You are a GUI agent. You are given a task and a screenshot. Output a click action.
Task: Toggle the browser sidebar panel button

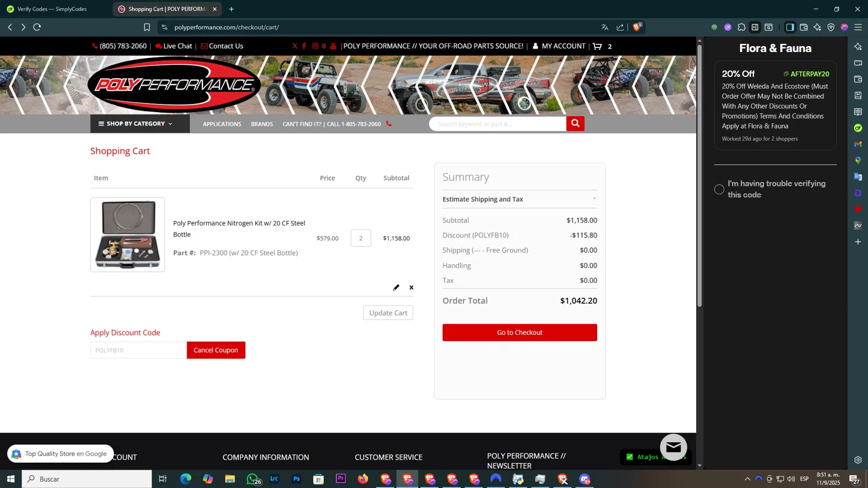coord(790,27)
